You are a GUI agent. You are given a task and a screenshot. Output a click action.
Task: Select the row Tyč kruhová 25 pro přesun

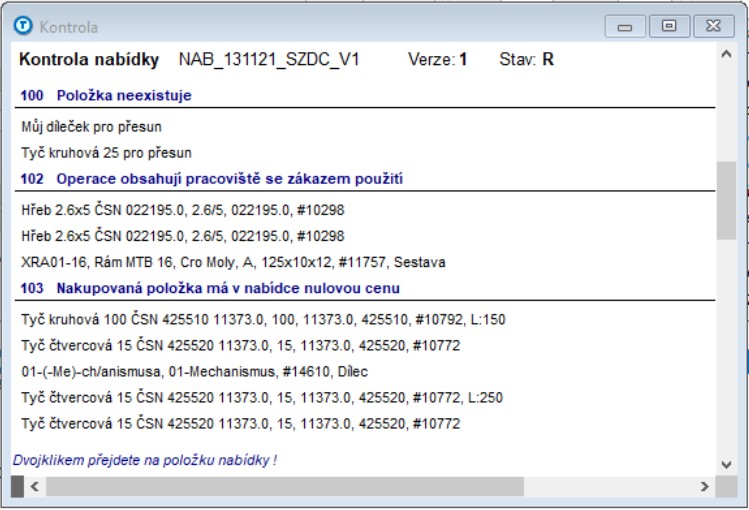(x=106, y=153)
